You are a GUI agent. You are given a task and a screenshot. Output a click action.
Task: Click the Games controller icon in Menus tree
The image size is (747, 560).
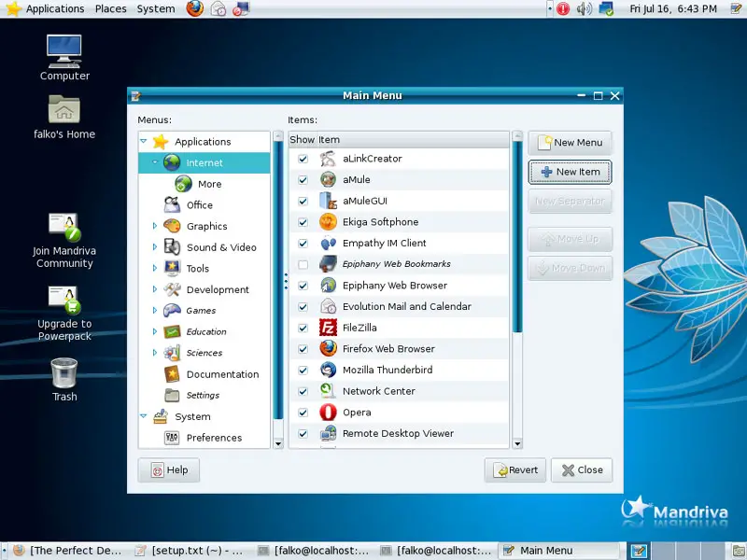(x=172, y=311)
